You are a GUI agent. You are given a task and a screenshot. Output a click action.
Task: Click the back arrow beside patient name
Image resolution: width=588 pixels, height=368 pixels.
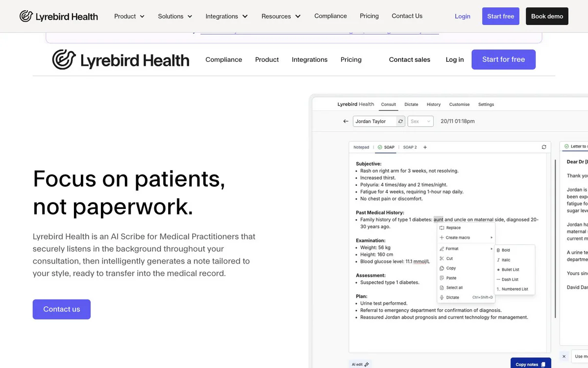point(346,121)
